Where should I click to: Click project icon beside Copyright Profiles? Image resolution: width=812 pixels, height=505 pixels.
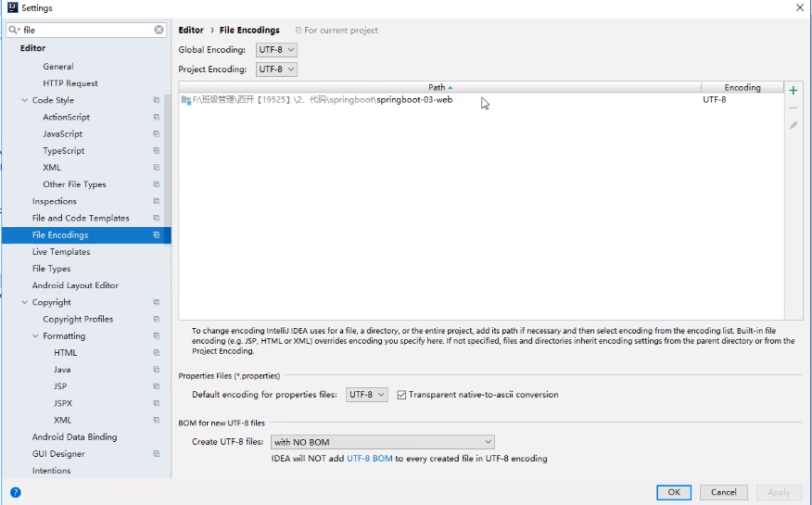pyautogui.click(x=157, y=320)
